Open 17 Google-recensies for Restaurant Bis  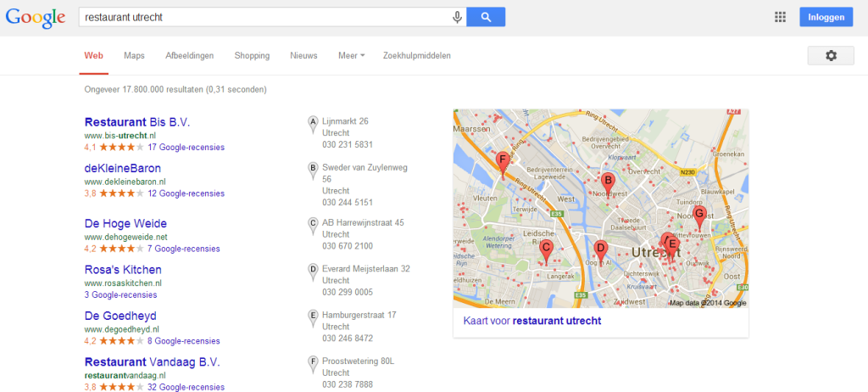tap(186, 148)
